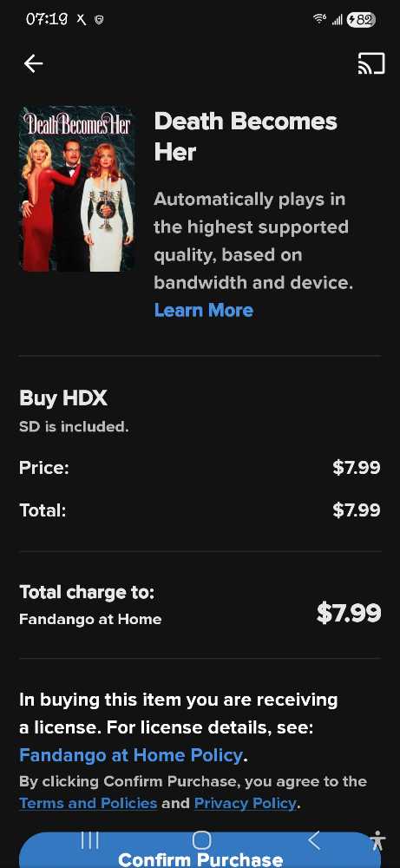Tap the back arrow at top left

[33, 64]
